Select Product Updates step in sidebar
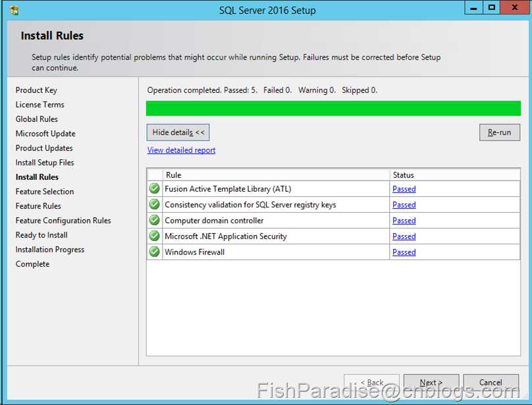Screen dimensions: 532x405 point(44,148)
